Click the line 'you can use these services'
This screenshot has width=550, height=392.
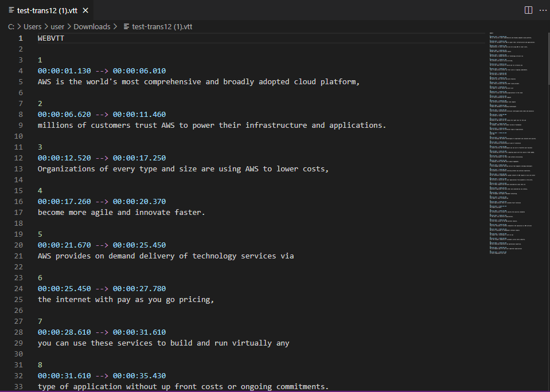(163, 343)
